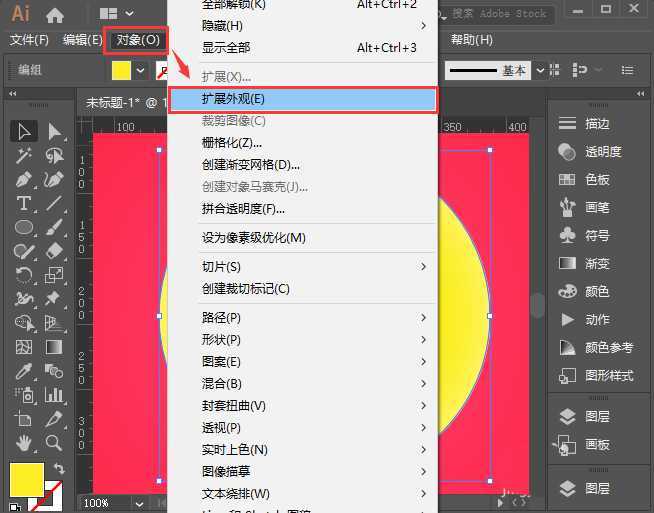Select the Scale tool
This screenshot has width=654, height=513.
pos(54,275)
